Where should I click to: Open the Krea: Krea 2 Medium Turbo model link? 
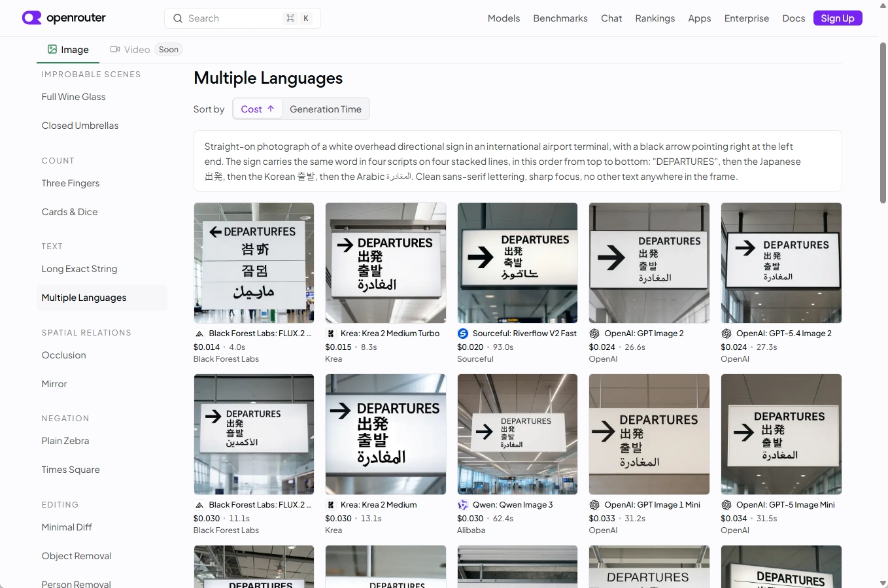tap(390, 334)
